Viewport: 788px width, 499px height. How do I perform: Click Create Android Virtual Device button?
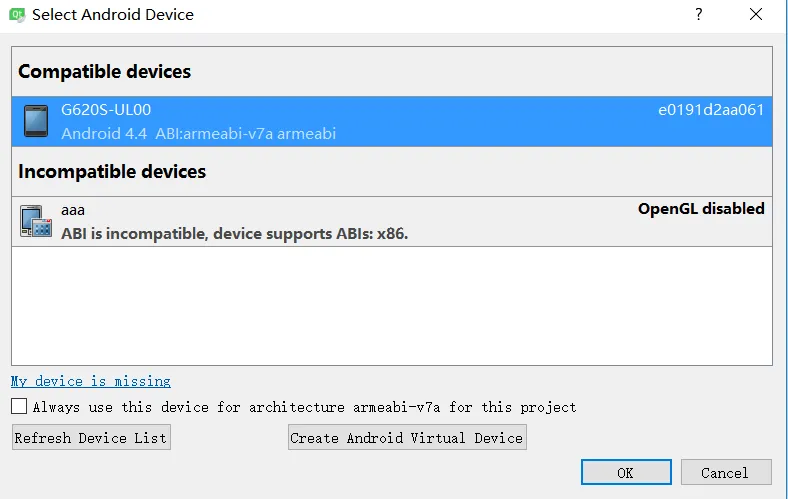click(407, 437)
